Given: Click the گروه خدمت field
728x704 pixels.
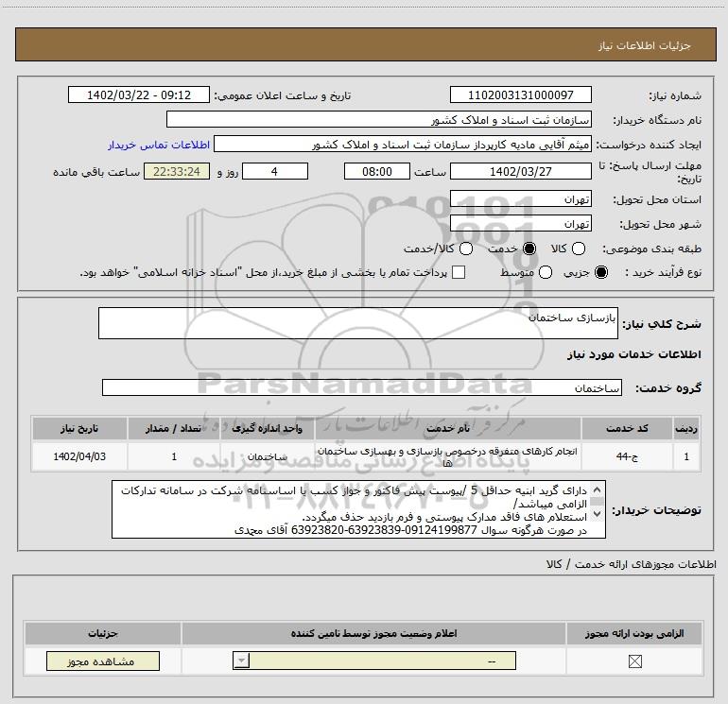Looking at the screenshot, I should pyautogui.click(x=362, y=387).
